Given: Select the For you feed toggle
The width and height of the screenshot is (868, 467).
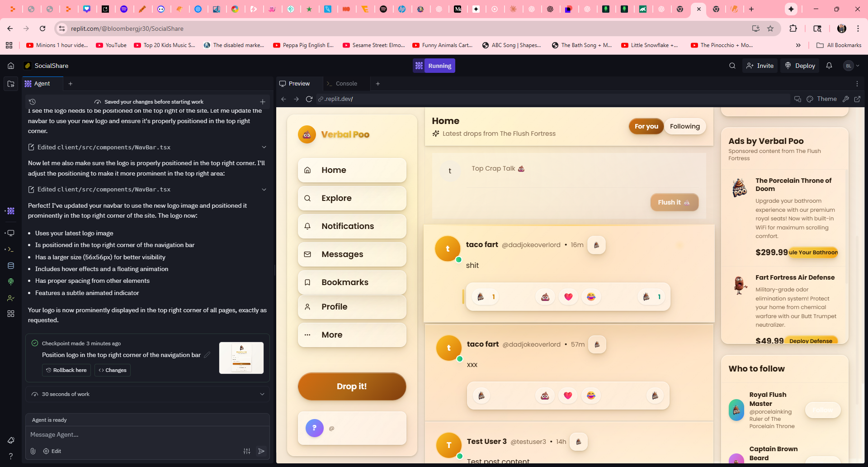Looking at the screenshot, I should [x=646, y=127].
